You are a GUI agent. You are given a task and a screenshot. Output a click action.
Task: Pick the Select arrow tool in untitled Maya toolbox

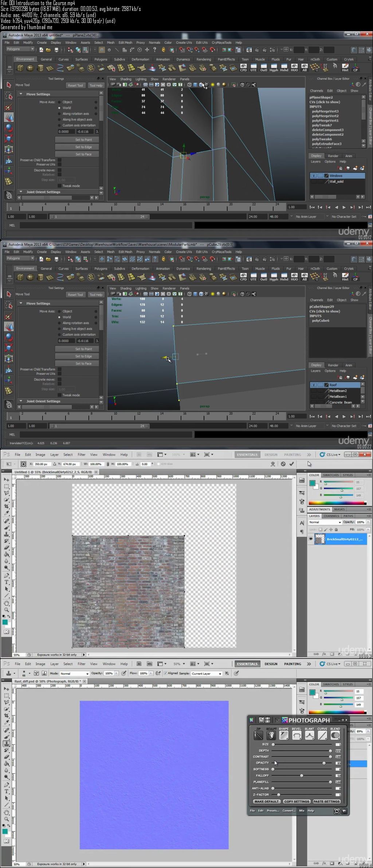9,85
